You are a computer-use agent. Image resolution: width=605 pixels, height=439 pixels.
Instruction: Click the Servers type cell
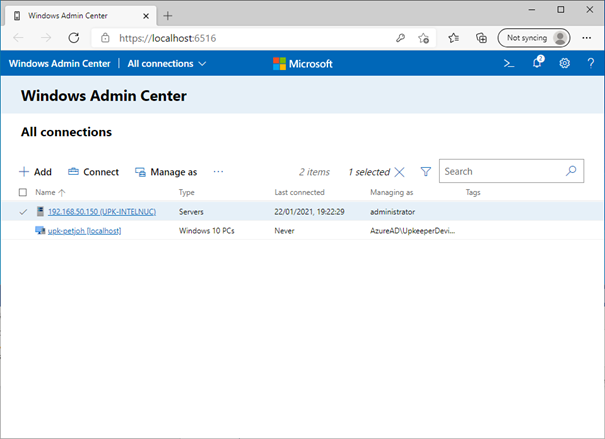(191, 212)
